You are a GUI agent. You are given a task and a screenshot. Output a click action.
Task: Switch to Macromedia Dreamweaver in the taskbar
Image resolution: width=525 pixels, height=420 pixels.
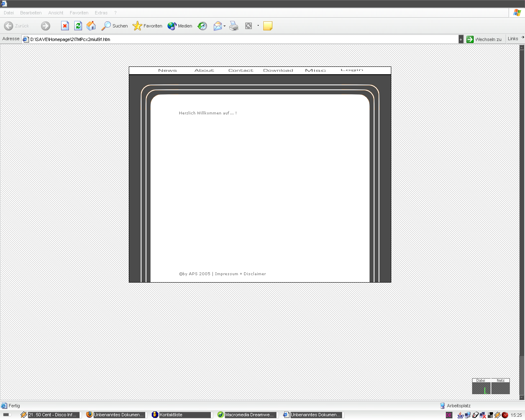247,415
